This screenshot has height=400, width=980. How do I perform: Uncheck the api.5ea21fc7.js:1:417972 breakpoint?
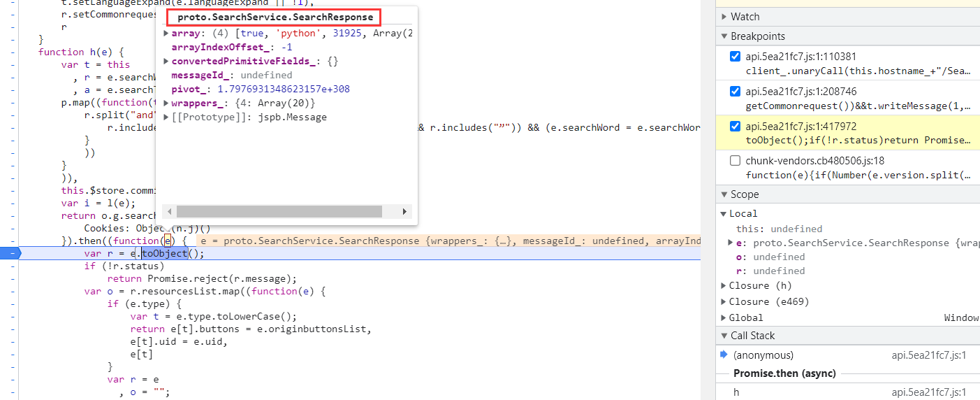(x=735, y=126)
